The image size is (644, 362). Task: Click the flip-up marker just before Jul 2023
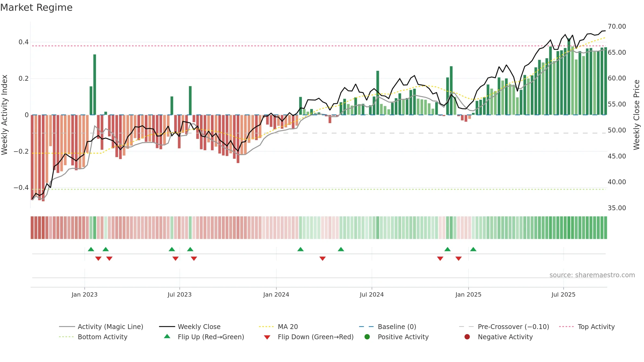(x=172, y=249)
